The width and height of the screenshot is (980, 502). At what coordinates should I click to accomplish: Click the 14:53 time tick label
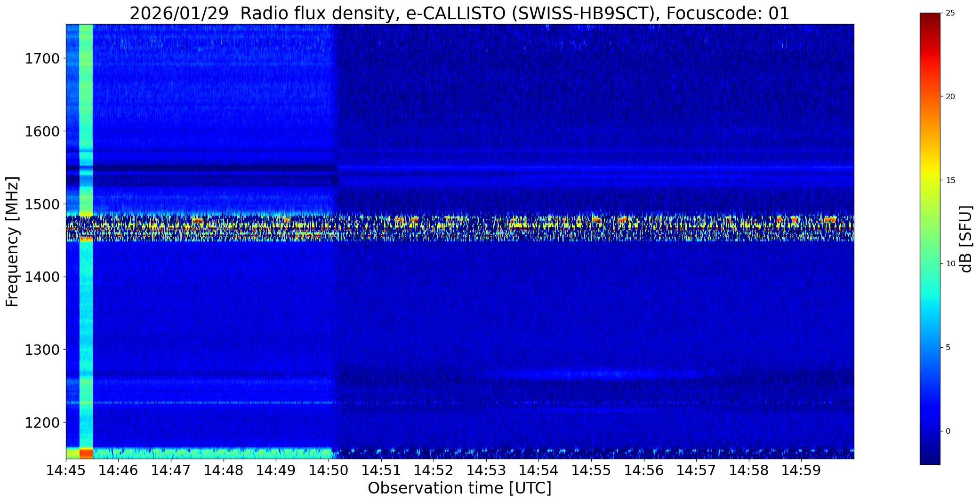tap(486, 470)
